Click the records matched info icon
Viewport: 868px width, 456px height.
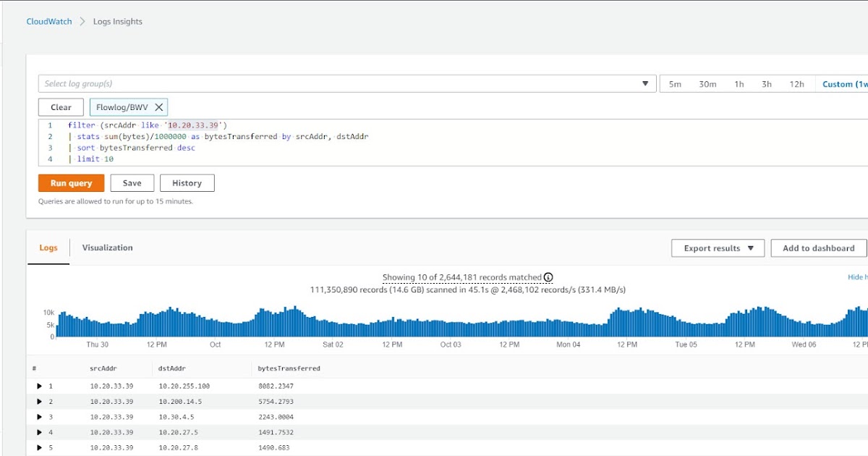(x=547, y=277)
